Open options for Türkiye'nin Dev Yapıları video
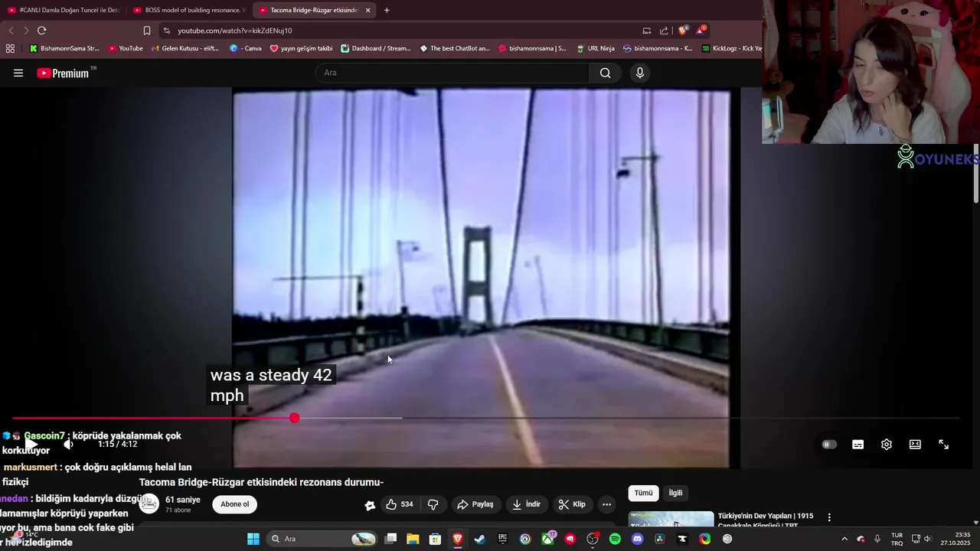Screen dimensions: 980x551 829,518
